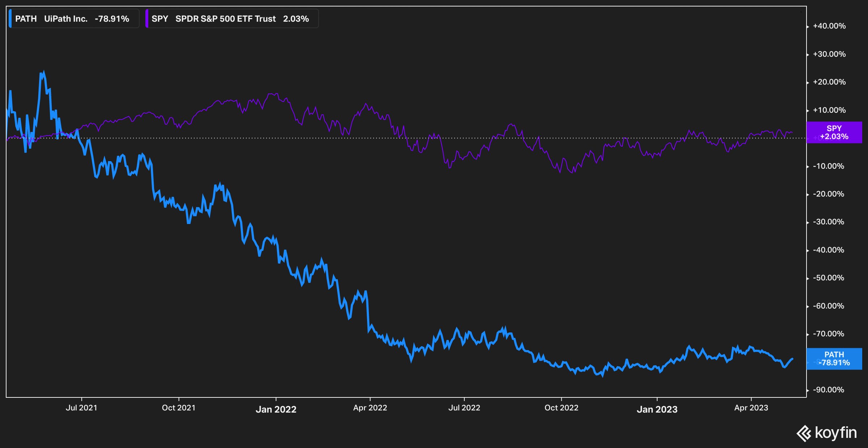Click the Jan 2022 x-axis label
Image resolution: width=868 pixels, height=448 pixels.
[x=276, y=409]
